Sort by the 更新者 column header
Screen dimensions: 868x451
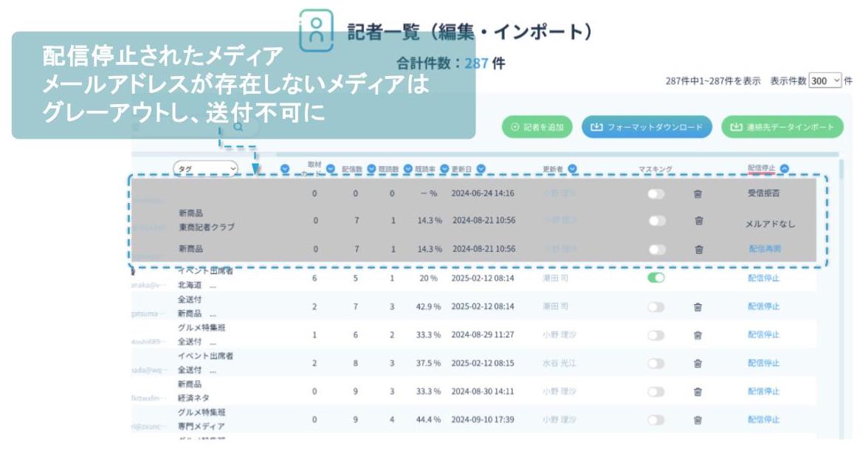573,169
